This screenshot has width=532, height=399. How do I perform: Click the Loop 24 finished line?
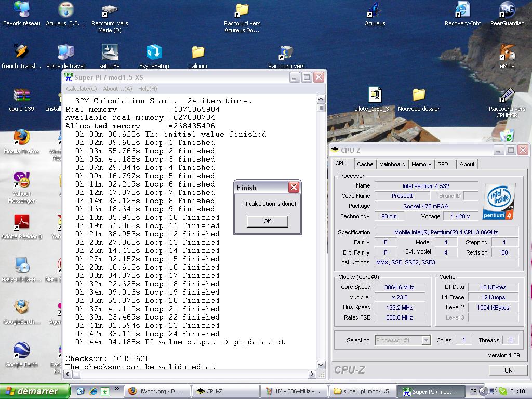click(x=147, y=334)
